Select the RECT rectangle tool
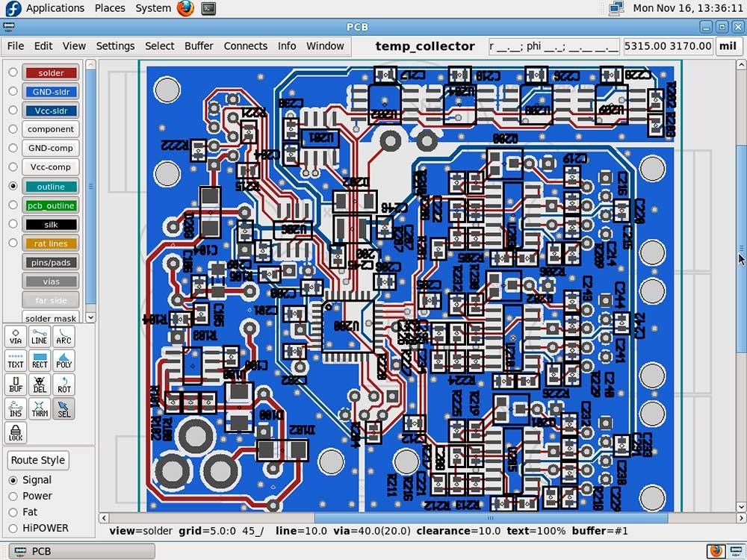Image resolution: width=747 pixels, height=560 pixels. coord(40,361)
